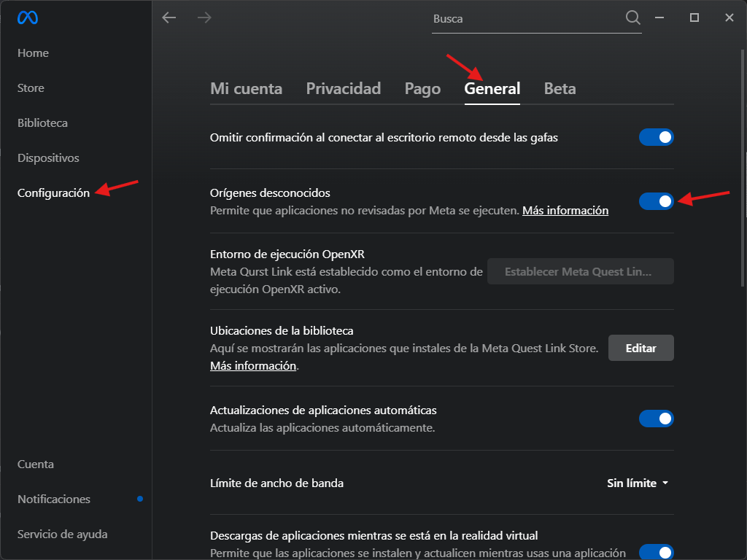The image size is (747, 560).
Task: Click the Establecer Meta Quest Link button
Action: (x=580, y=271)
